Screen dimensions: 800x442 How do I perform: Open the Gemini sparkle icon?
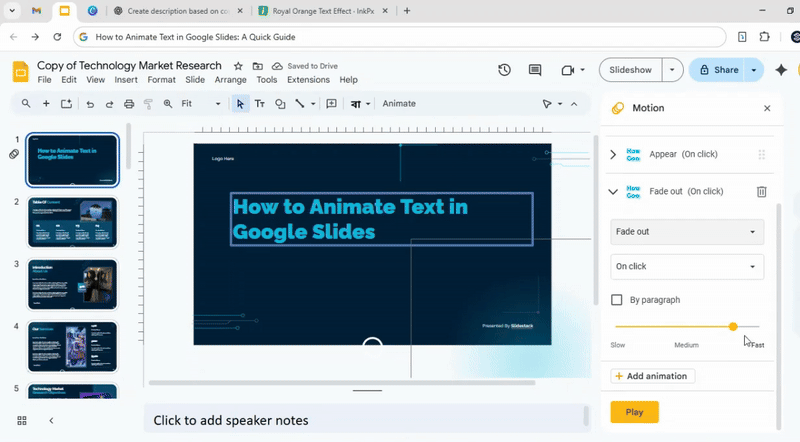pos(781,70)
